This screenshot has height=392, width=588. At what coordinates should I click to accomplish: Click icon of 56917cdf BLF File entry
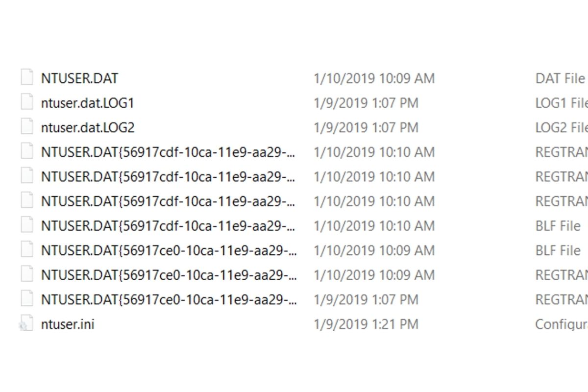coord(26,225)
